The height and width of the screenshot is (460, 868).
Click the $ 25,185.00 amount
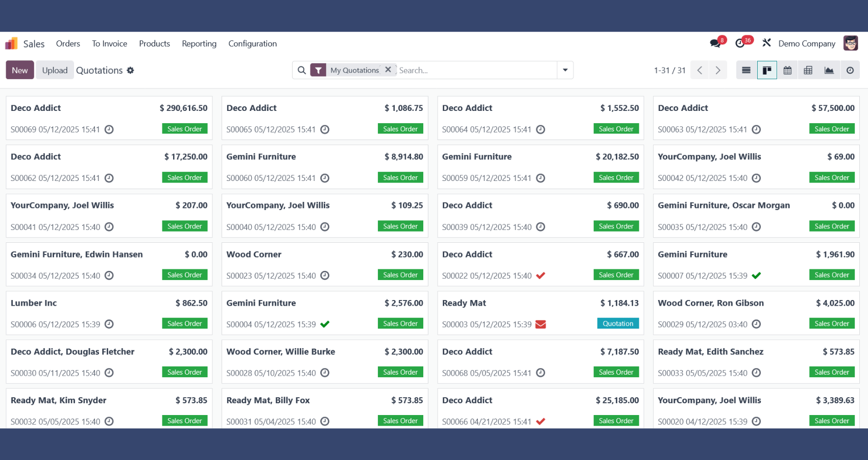tap(617, 400)
